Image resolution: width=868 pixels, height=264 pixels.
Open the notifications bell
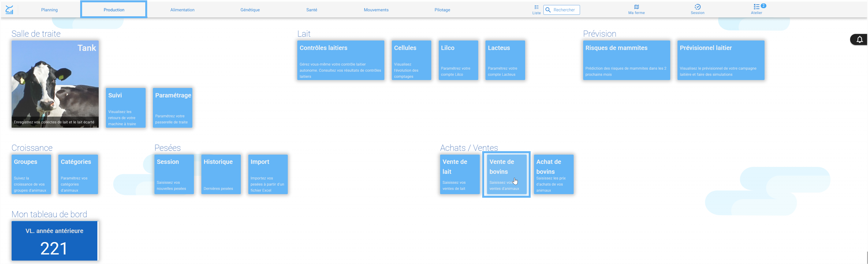[x=859, y=40]
